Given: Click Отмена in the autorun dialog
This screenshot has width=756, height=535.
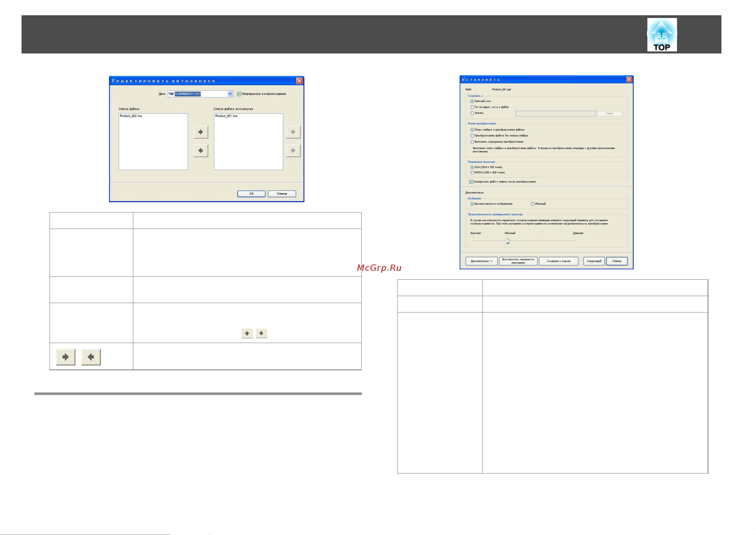Looking at the screenshot, I should coord(282,194).
